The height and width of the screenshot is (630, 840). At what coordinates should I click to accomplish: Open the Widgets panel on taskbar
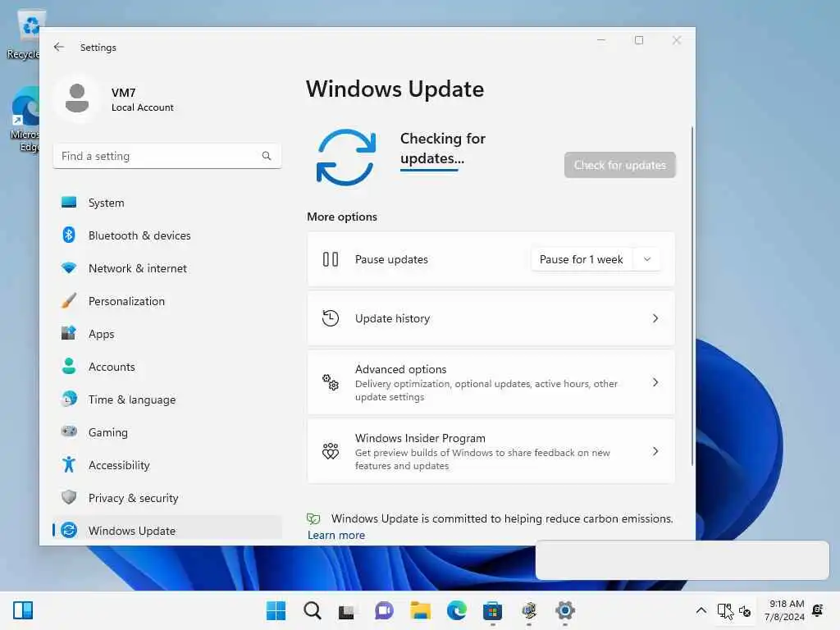click(x=23, y=610)
